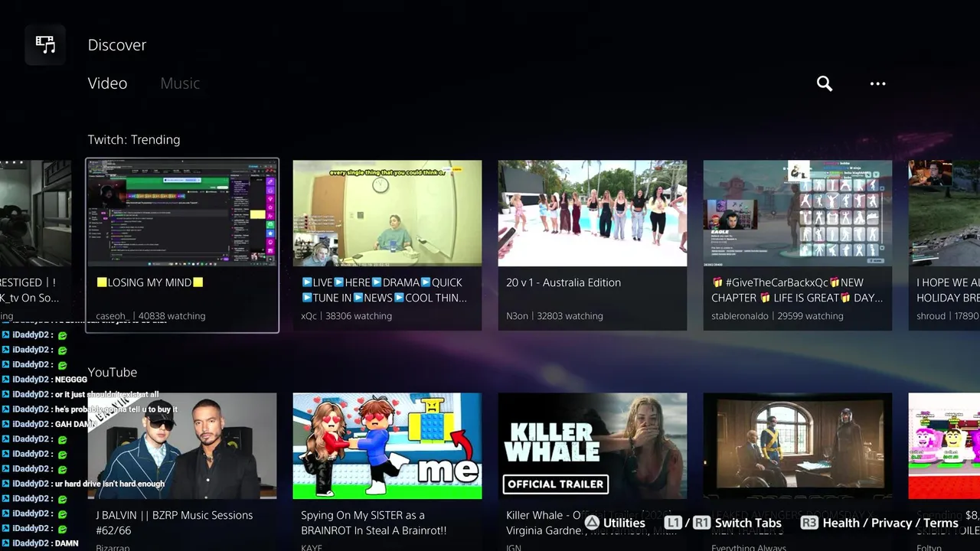Click the Switch Tabs label
The image size is (980, 551).
tap(748, 523)
